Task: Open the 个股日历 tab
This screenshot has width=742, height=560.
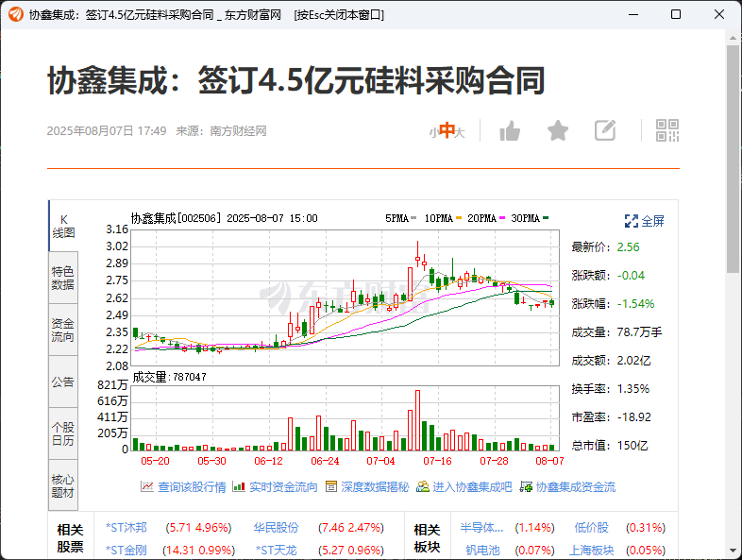Action: coord(63,433)
